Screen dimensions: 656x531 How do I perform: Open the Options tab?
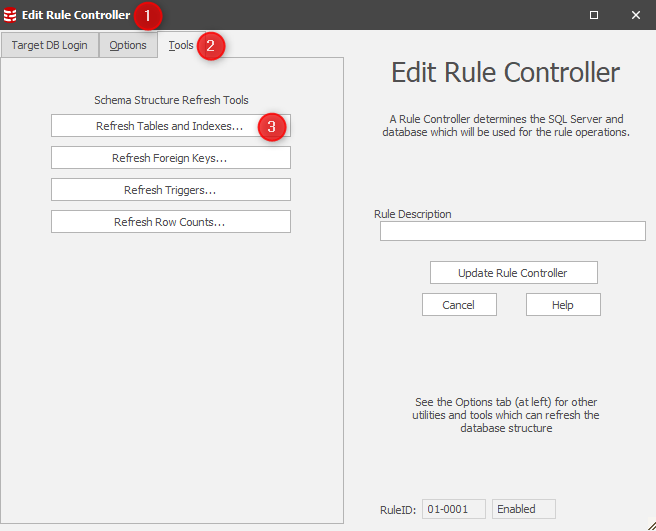pos(128,45)
